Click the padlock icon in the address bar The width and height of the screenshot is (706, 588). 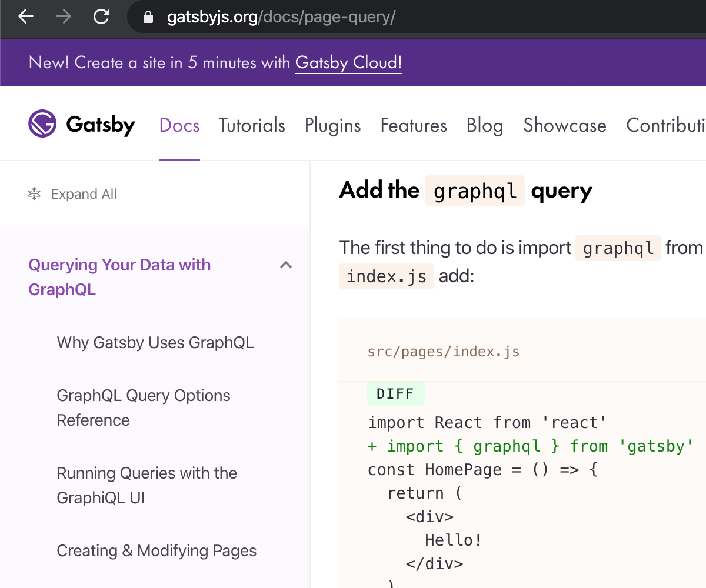point(148,18)
